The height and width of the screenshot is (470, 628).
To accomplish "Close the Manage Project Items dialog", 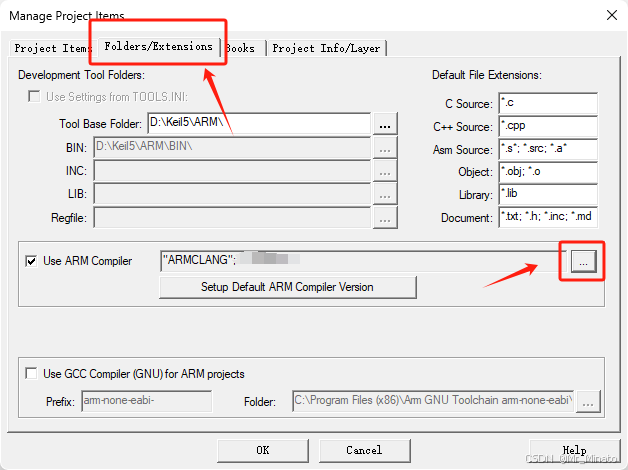I will pyautogui.click(x=612, y=16).
